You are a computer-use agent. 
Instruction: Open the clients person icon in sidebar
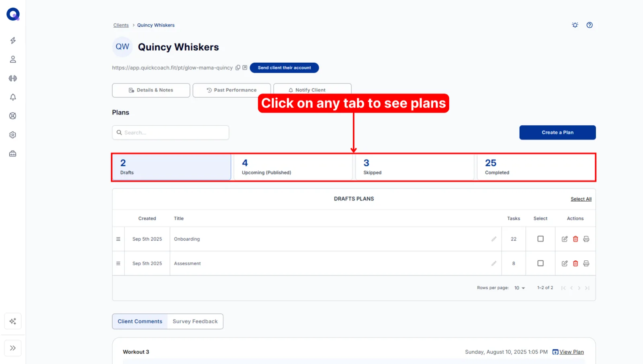click(13, 59)
